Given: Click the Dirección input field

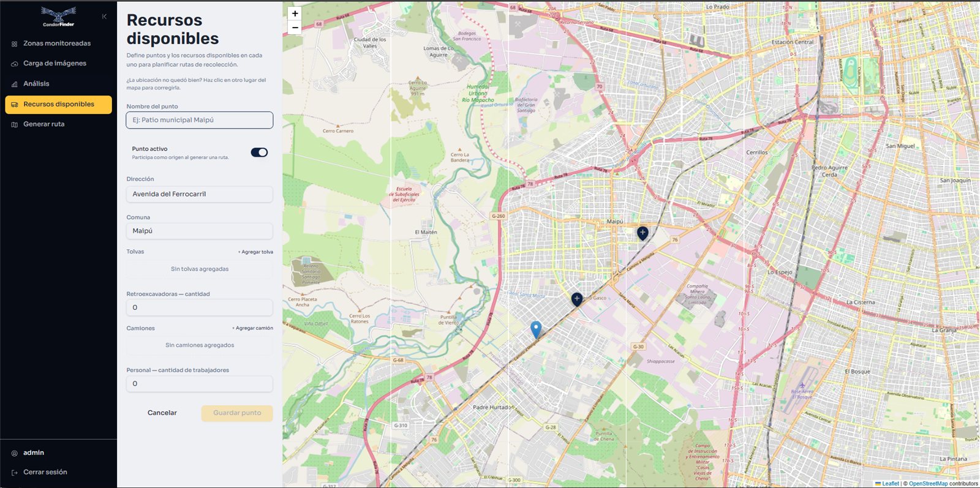Looking at the screenshot, I should 200,194.
